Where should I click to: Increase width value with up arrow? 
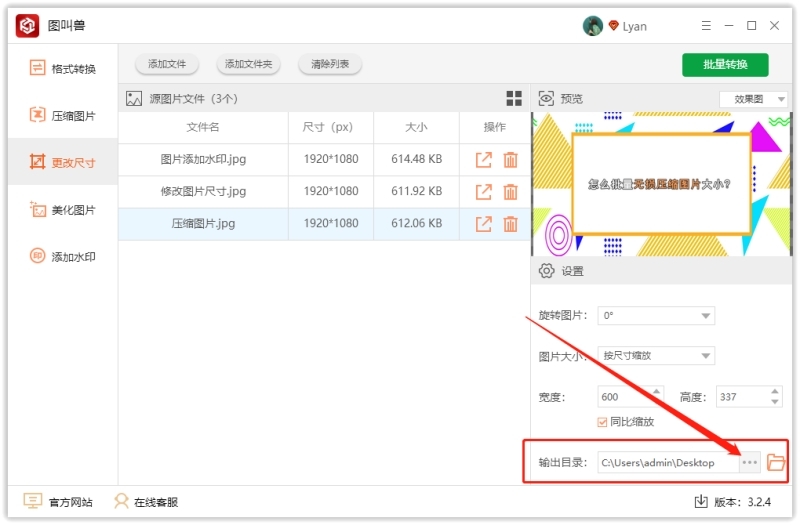click(657, 392)
